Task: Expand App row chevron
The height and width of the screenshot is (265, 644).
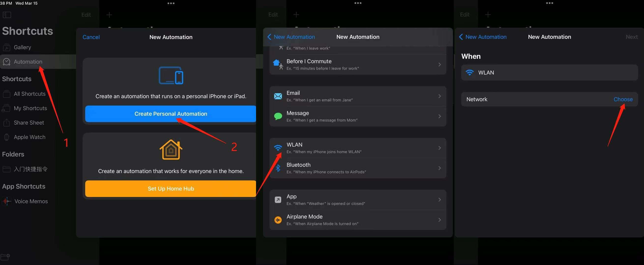Action: pyautogui.click(x=440, y=200)
